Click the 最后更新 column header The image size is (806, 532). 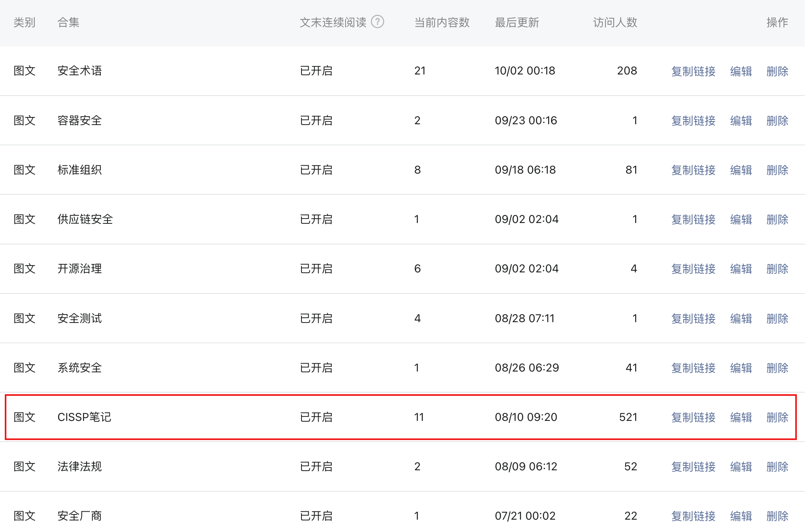click(x=516, y=22)
